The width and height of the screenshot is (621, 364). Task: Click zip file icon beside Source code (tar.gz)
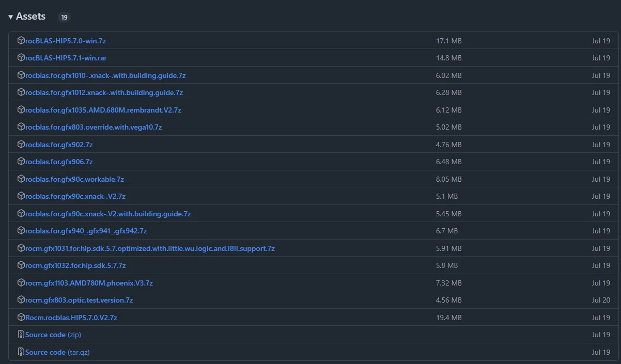click(x=21, y=352)
